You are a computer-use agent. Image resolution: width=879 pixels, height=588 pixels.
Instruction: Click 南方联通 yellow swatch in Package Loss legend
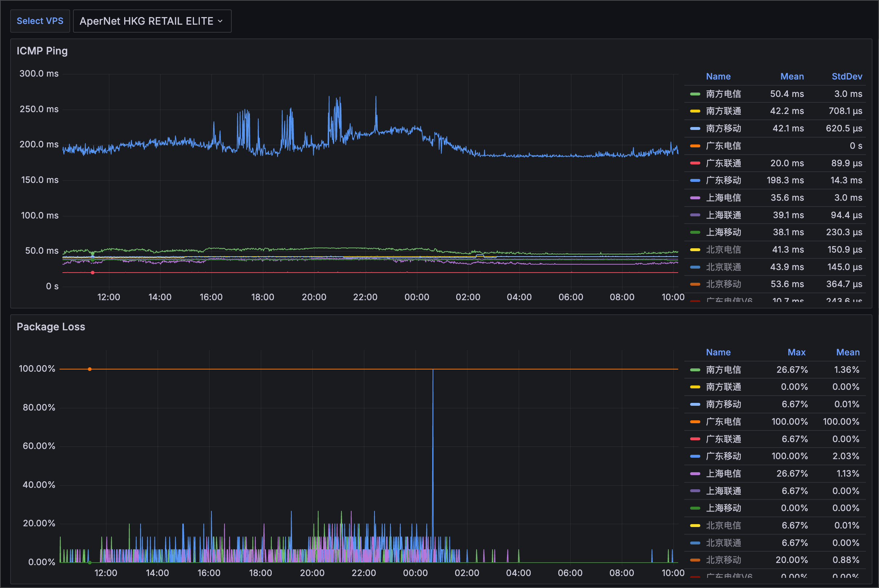click(x=695, y=387)
